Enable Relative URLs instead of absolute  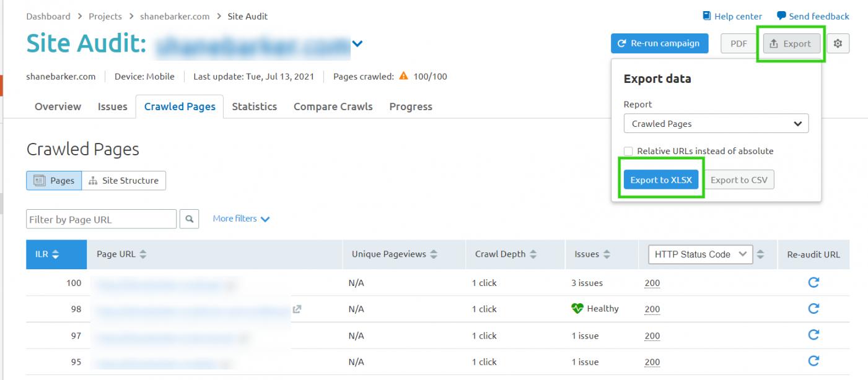pyautogui.click(x=628, y=151)
